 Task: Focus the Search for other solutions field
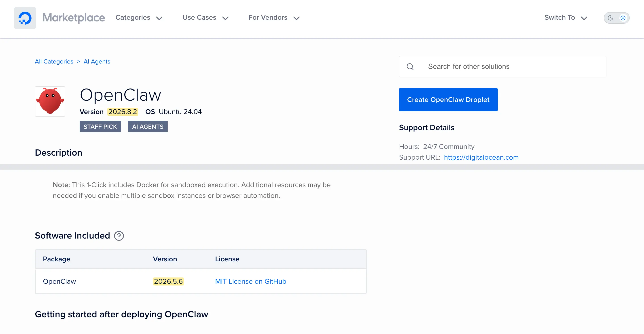click(502, 66)
